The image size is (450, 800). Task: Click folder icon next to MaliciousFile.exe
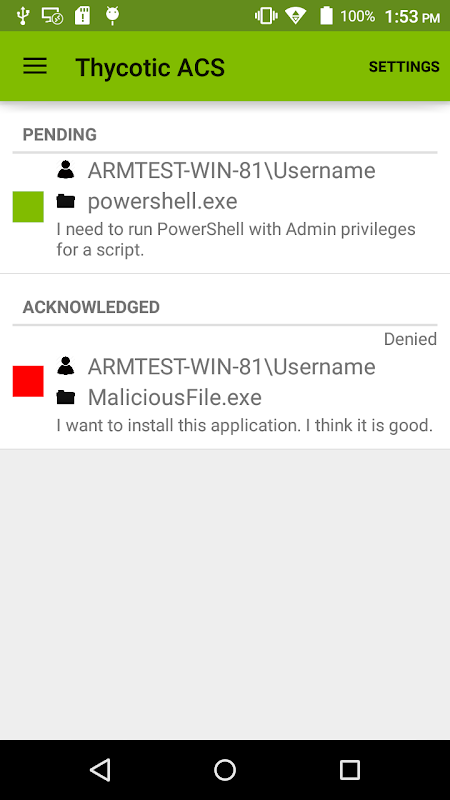(66, 397)
